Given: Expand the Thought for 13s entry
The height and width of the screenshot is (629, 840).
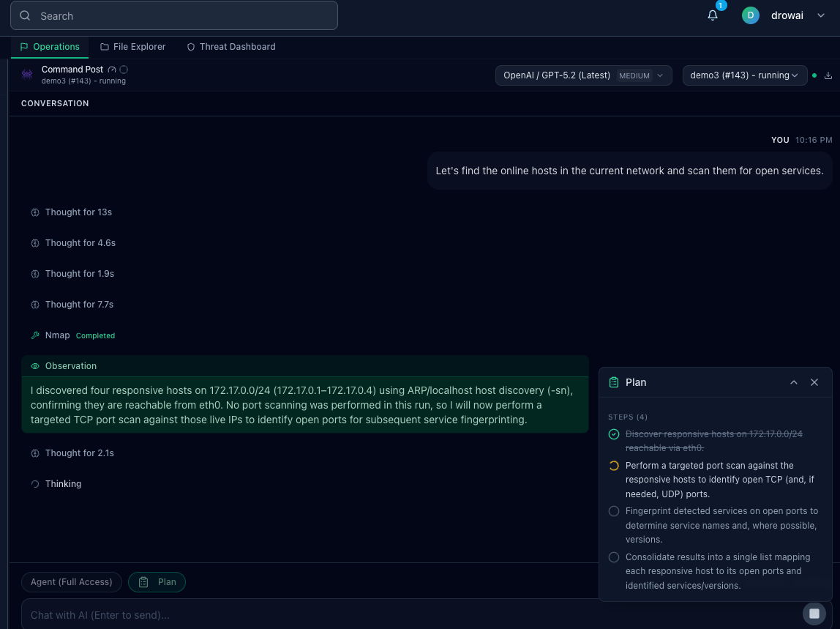Looking at the screenshot, I should point(72,212).
